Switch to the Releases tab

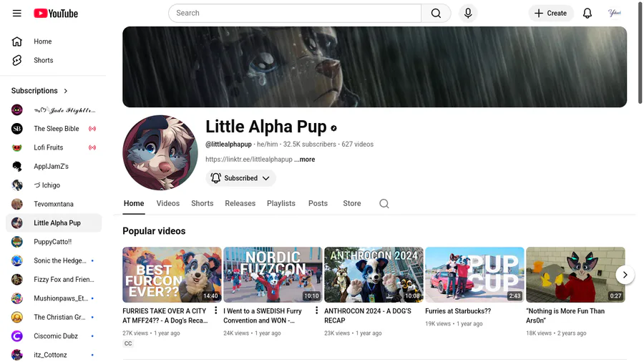[x=240, y=204]
